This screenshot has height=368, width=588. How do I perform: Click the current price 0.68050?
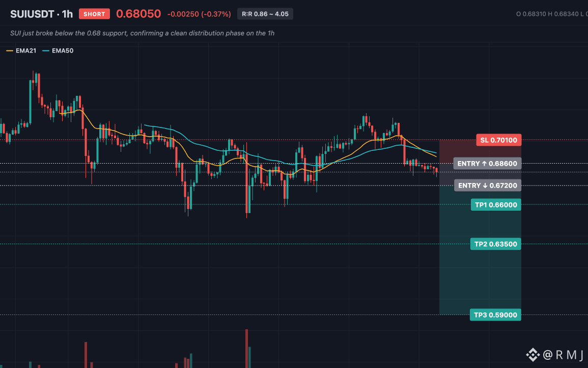pos(138,14)
